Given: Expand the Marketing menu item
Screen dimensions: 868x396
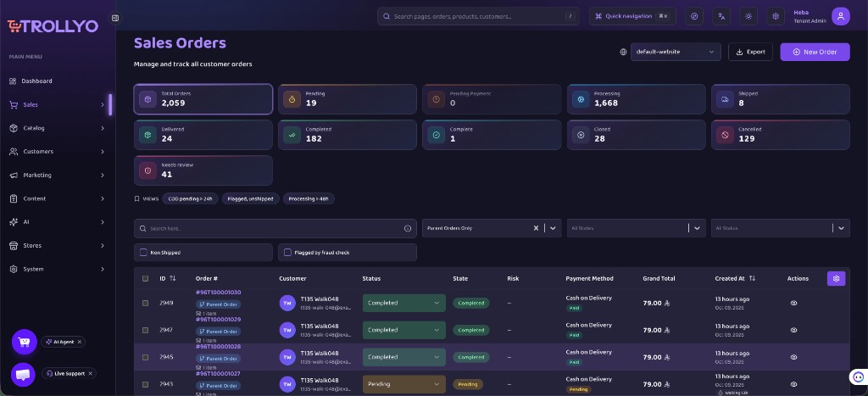Looking at the screenshot, I should (x=57, y=175).
